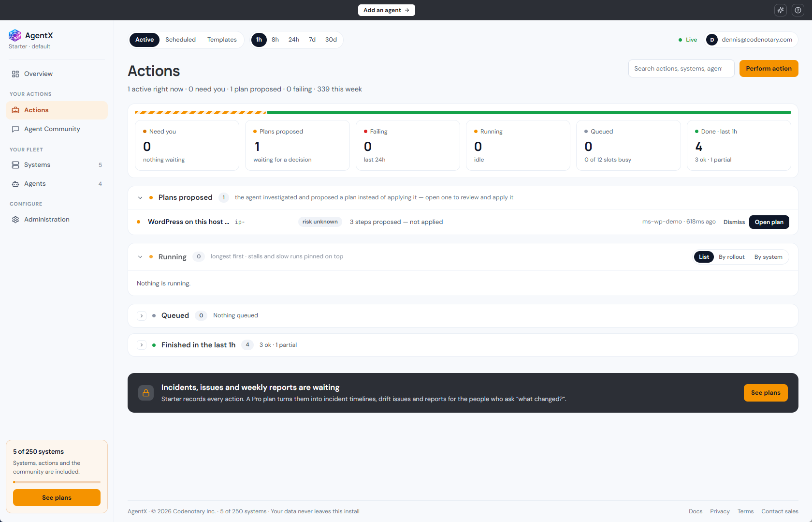
Task: Expand the Finished in the last 1h section
Action: (142, 345)
